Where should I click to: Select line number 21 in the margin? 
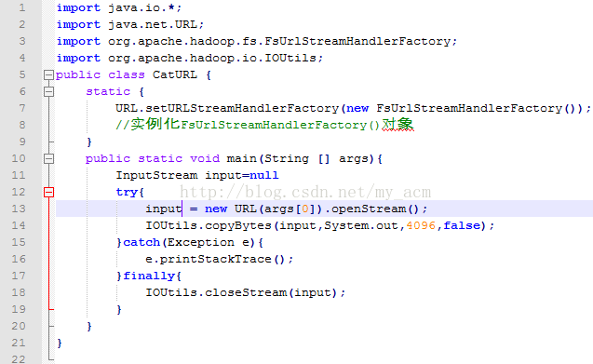click(x=19, y=343)
